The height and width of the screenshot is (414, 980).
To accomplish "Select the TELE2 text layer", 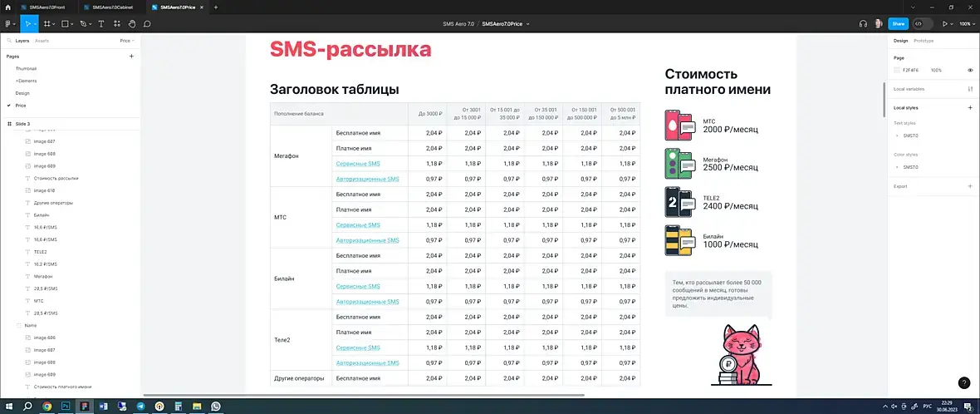I will click(x=41, y=251).
